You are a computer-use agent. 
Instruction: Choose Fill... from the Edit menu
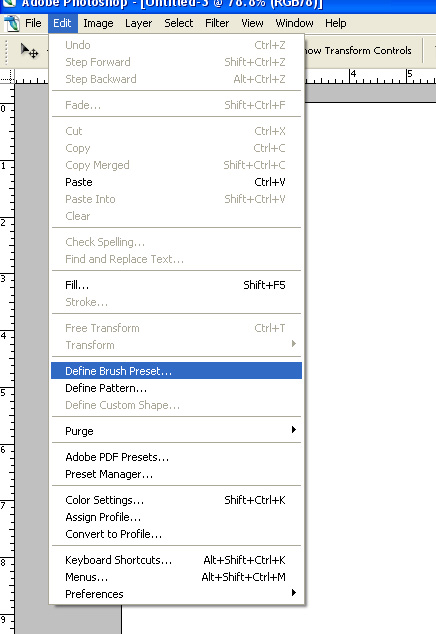[176, 285]
